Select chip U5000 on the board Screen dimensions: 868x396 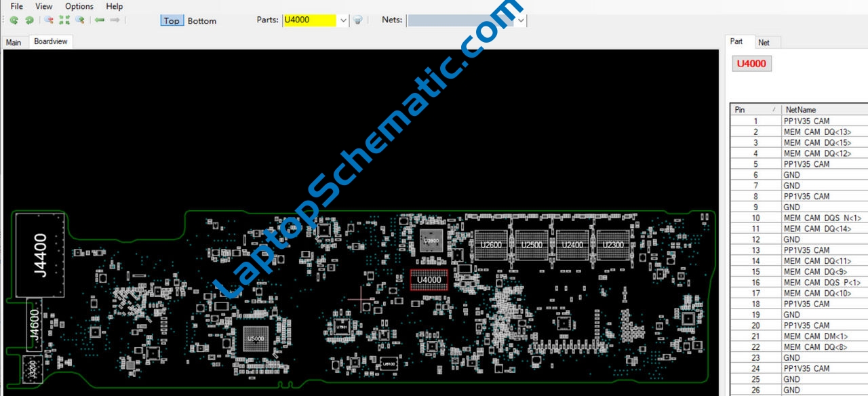256,338
